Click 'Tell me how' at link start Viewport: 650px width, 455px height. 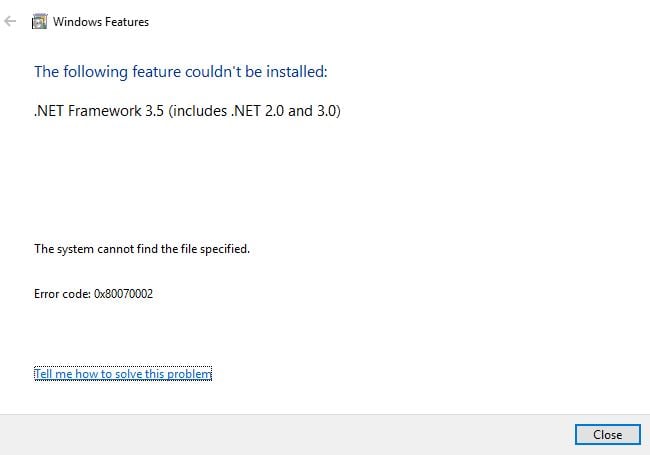tap(65, 374)
